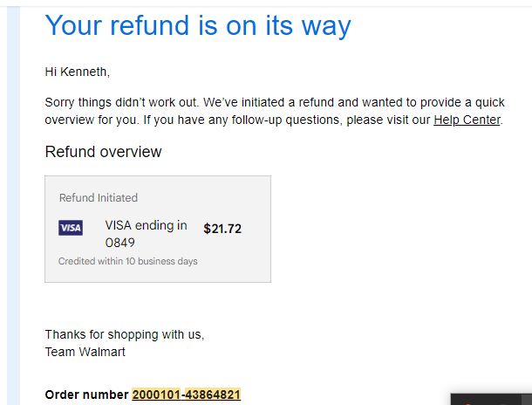
Task: Select the $21.72 refund amount
Action: coord(222,229)
